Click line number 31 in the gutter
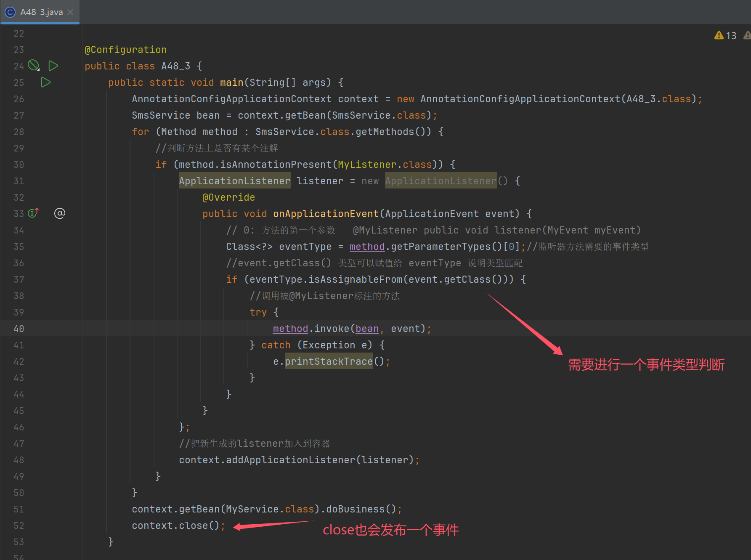Screen dimensions: 751x560 [19, 181]
